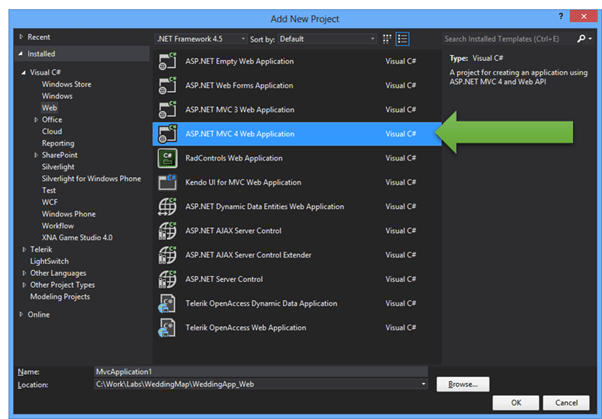Viewport: 602px width, 419px height.
Task: Select Windows Store under Visual C#
Action: pyautogui.click(x=66, y=84)
